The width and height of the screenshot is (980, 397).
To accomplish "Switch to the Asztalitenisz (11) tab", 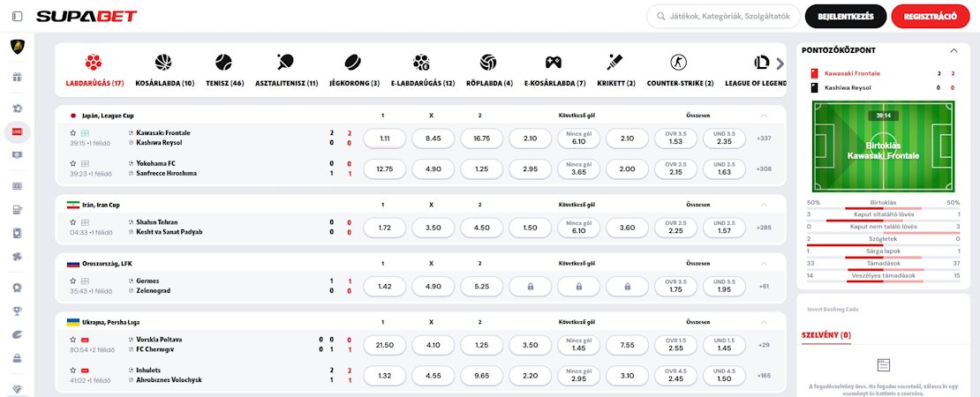I will coord(286,83).
